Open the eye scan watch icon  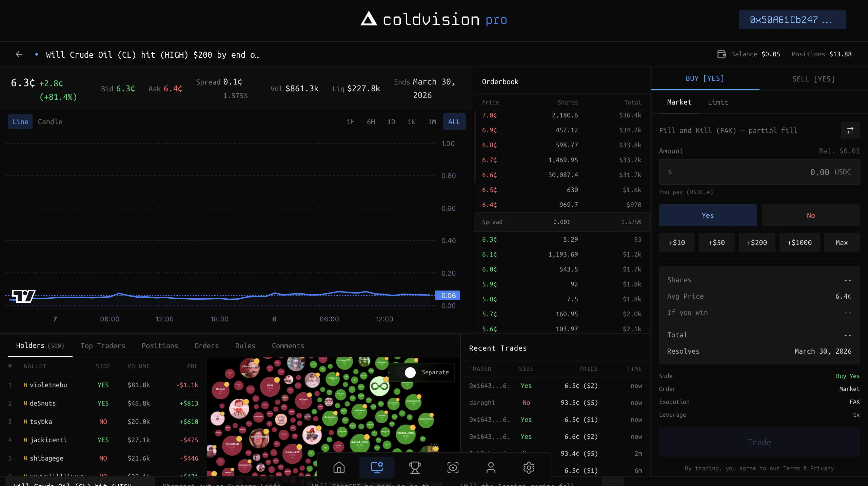pyautogui.click(x=453, y=468)
